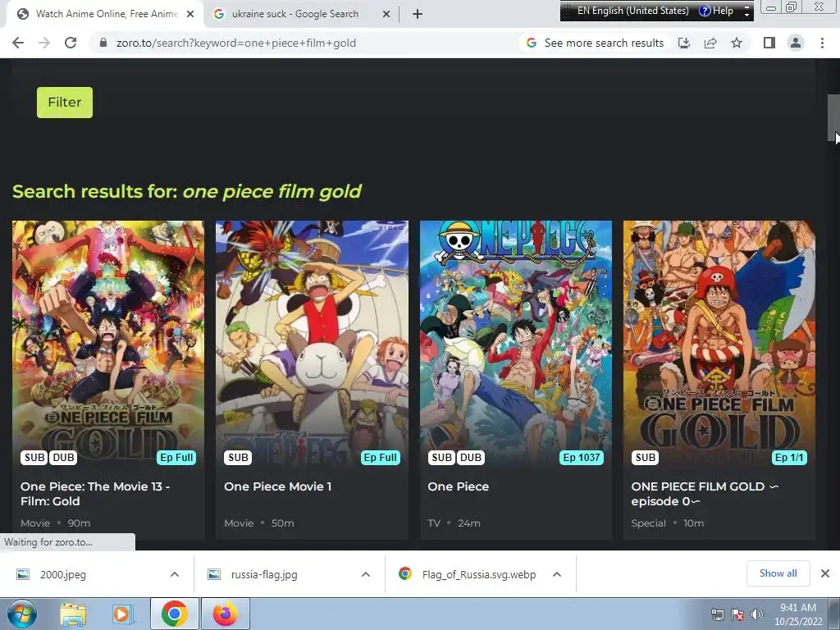The height and width of the screenshot is (630, 840).
Task: Share this page icon
Action: tap(710, 43)
